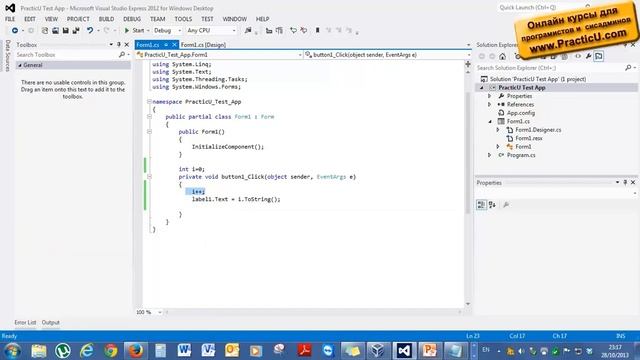Image resolution: width=640 pixels, height=360 pixels.
Task: Click the Preview Selected Items icon in Solution Explorer
Action: tap(598, 56)
